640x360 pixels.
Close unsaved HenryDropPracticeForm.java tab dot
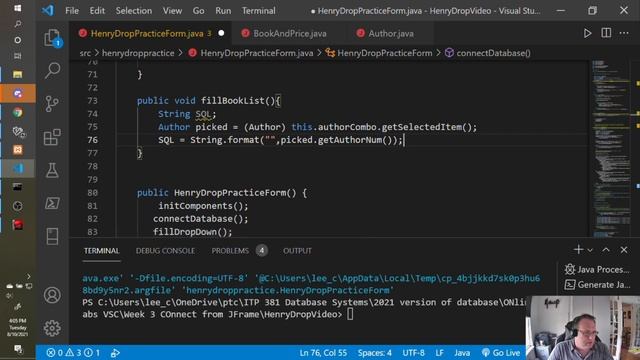[221, 33]
